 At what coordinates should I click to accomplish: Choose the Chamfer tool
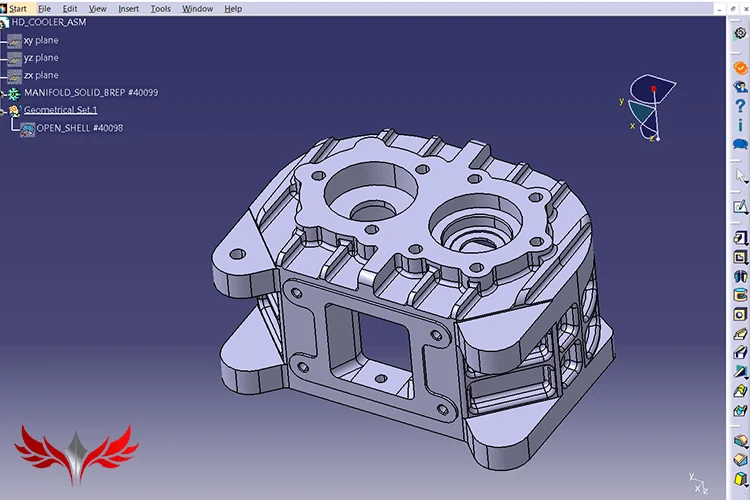click(x=740, y=460)
